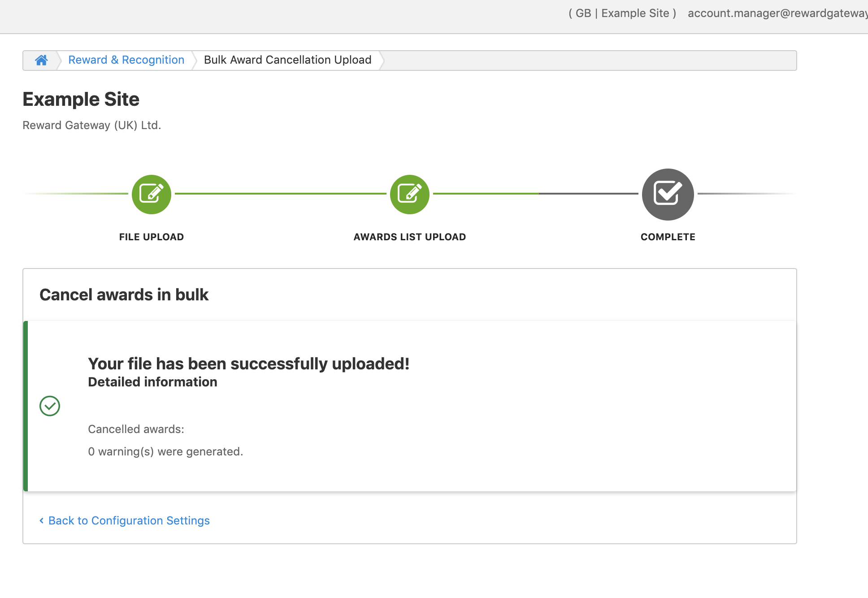This screenshot has width=868, height=598.
Task: Select Bulk Award Cancellation Upload breadcrumb
Action: pyautogui.click(x=287, y=60)
